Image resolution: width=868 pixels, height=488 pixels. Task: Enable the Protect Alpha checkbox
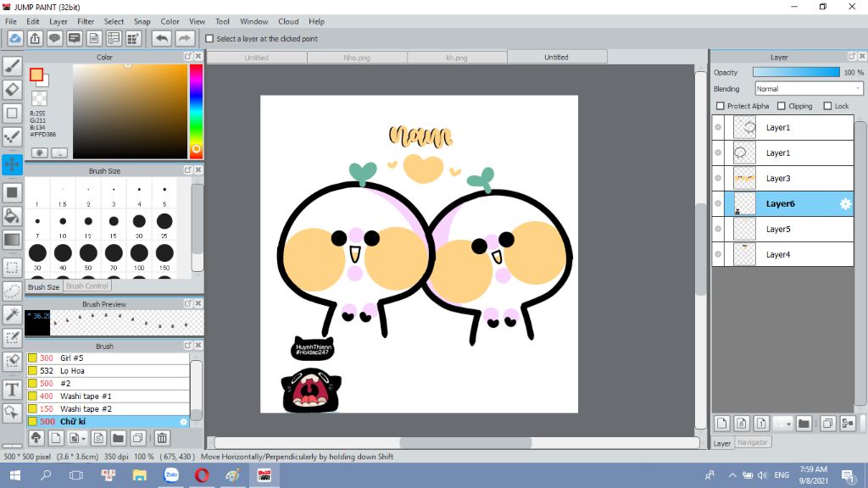(721, 106)
